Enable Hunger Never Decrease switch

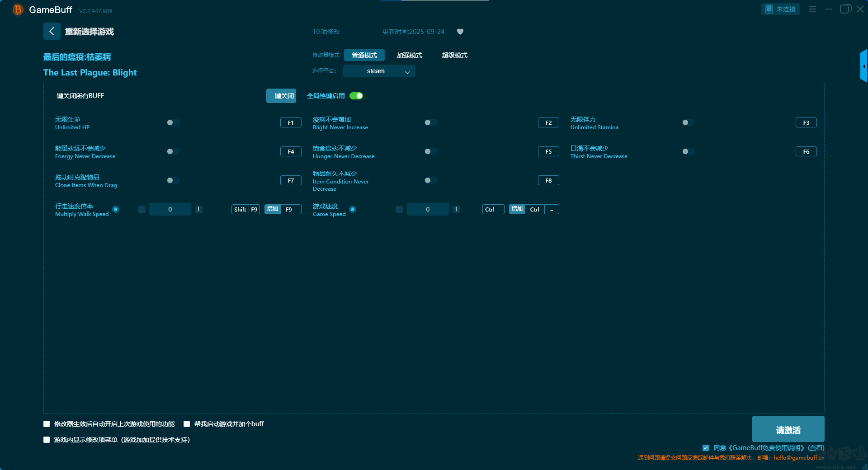pos(430,151)
